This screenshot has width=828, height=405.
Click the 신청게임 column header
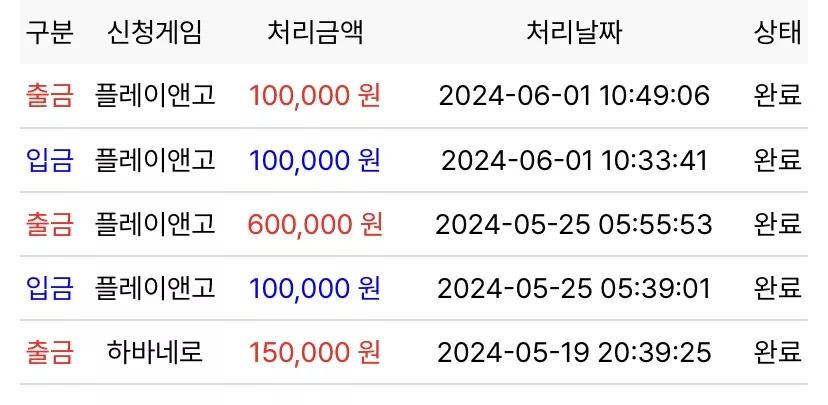click(x=155, y=33)
